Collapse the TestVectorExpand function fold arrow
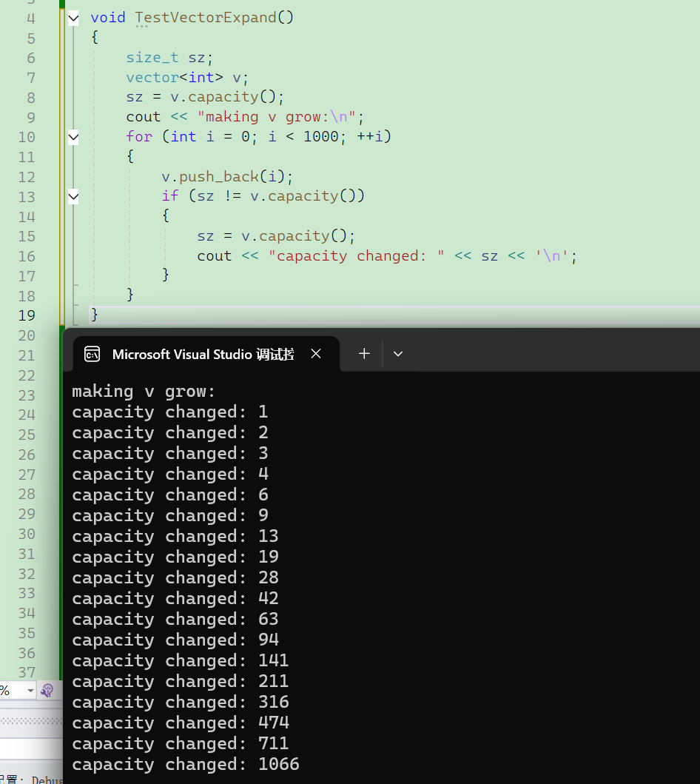Image resolution: width=700 pixels, height=784 pixels. click(73, 19)
